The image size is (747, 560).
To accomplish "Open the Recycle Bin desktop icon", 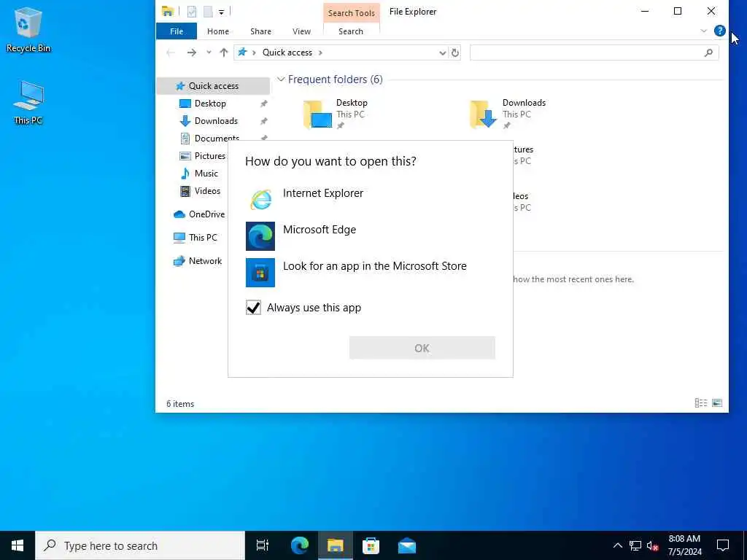I will pyautogui.click(x=28, y=31).
